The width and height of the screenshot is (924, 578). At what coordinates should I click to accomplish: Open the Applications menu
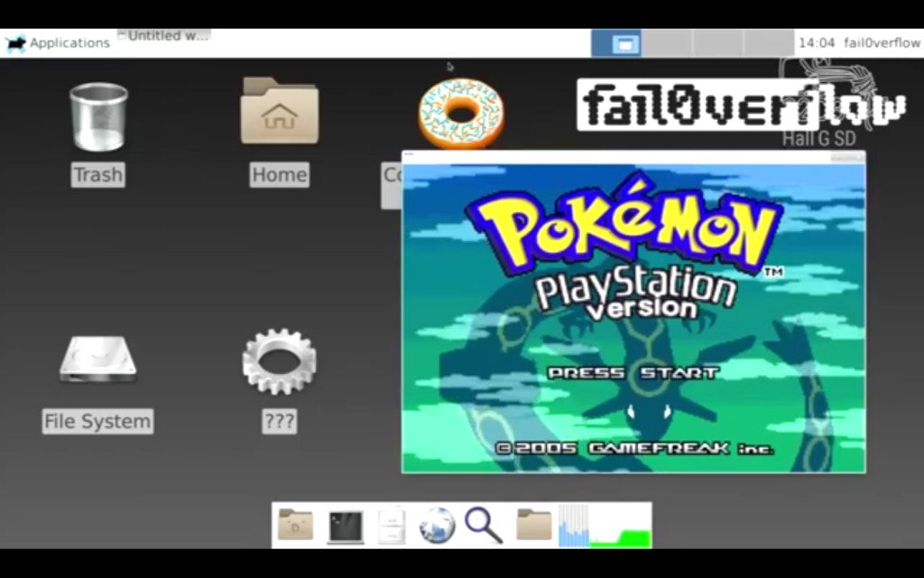[x=57, y=43]
